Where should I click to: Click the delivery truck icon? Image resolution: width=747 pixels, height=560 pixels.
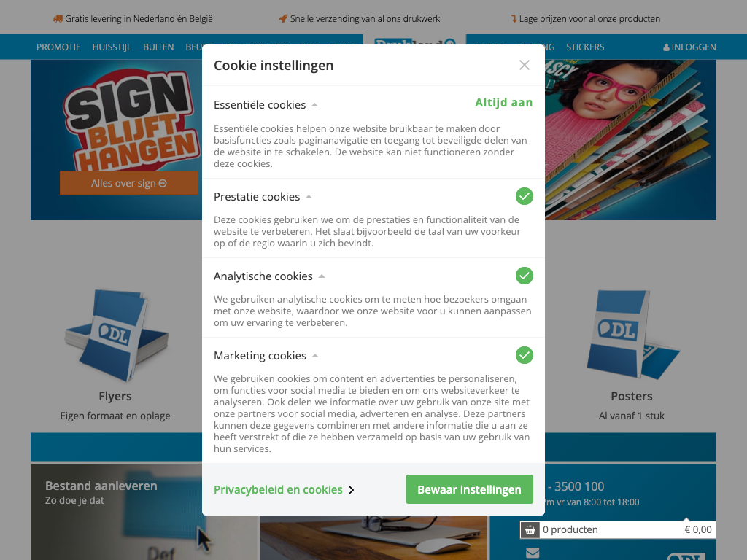click(58, 18)
